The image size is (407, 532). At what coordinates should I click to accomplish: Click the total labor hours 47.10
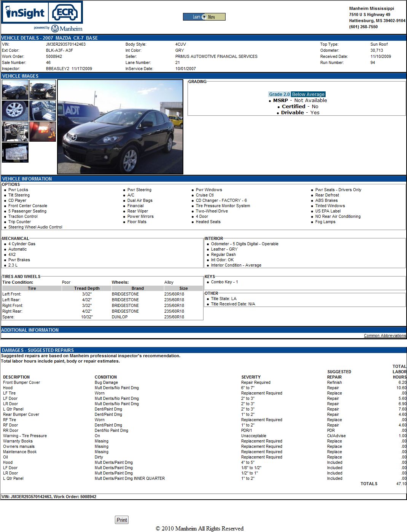point(401,484)
